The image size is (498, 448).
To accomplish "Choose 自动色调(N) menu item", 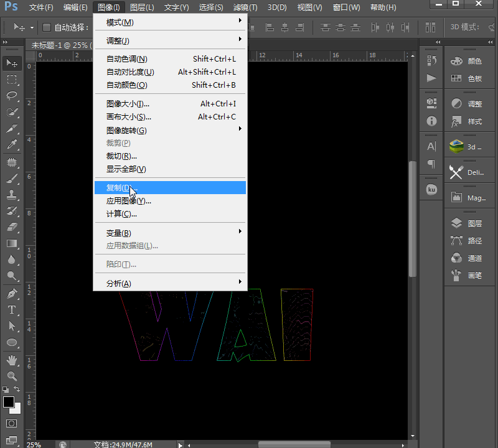I will coord(170,58).
